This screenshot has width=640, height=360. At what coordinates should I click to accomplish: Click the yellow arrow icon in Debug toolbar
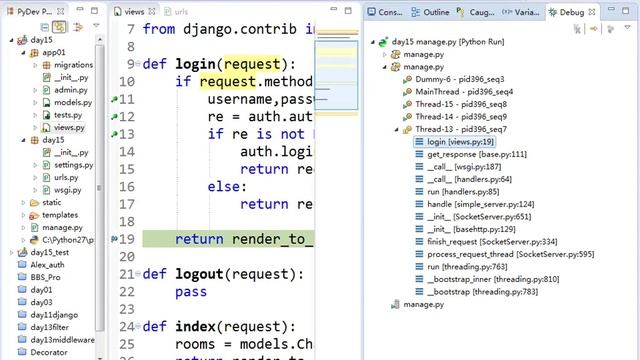[593, 29]
